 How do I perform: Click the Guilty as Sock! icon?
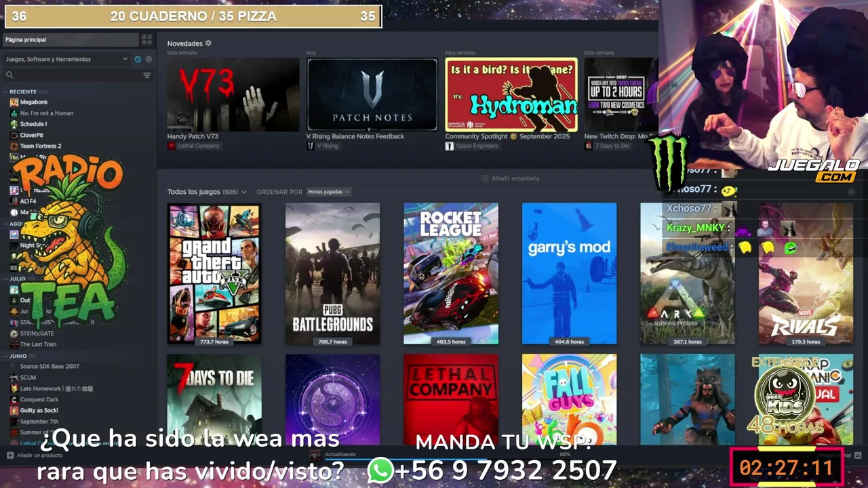click(x=14, y=410)
